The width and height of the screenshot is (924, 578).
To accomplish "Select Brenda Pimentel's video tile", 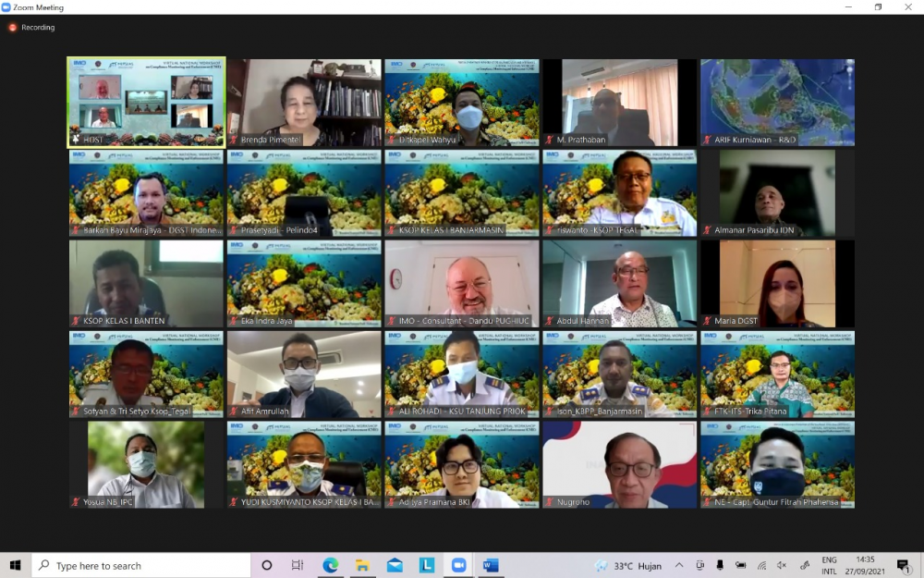I will point(304,102).
